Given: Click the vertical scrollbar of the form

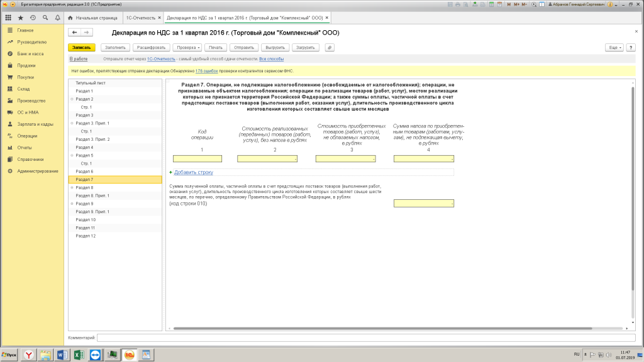Looking at the screenshot, I should click(633, 189).
